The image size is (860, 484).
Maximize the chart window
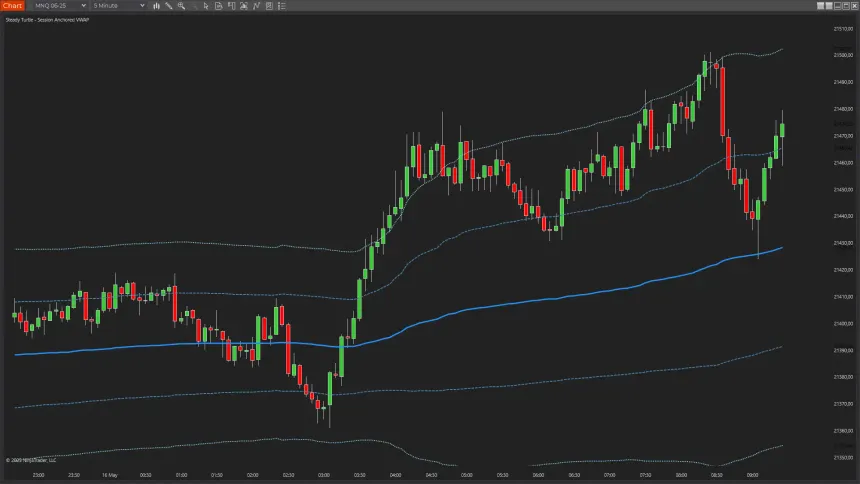coord(846,6)
